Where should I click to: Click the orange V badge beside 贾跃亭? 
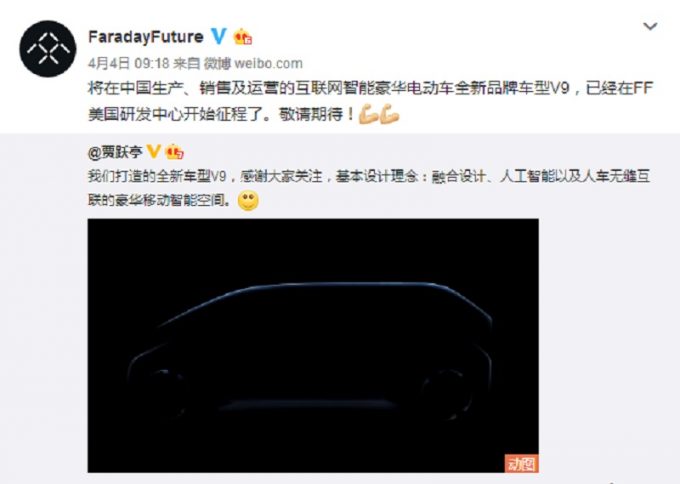154,151
